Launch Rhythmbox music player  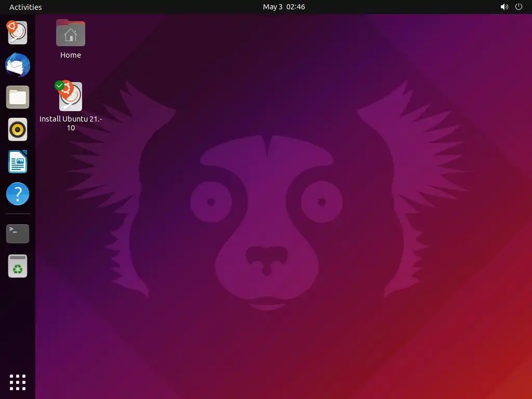coord(18,129)
